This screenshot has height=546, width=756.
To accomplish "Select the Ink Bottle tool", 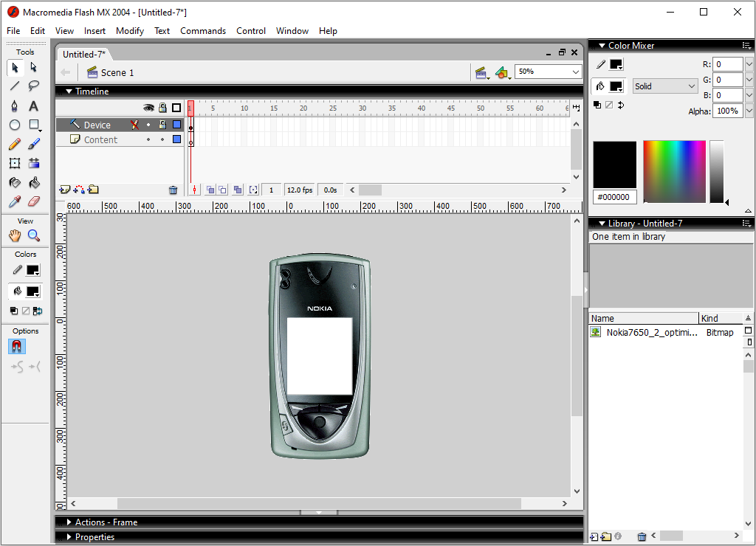I will (x=15, y=183).
